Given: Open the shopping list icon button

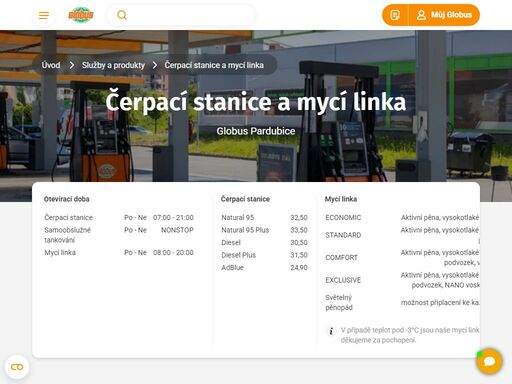Looking at the screenshot, I should point(395,15).
